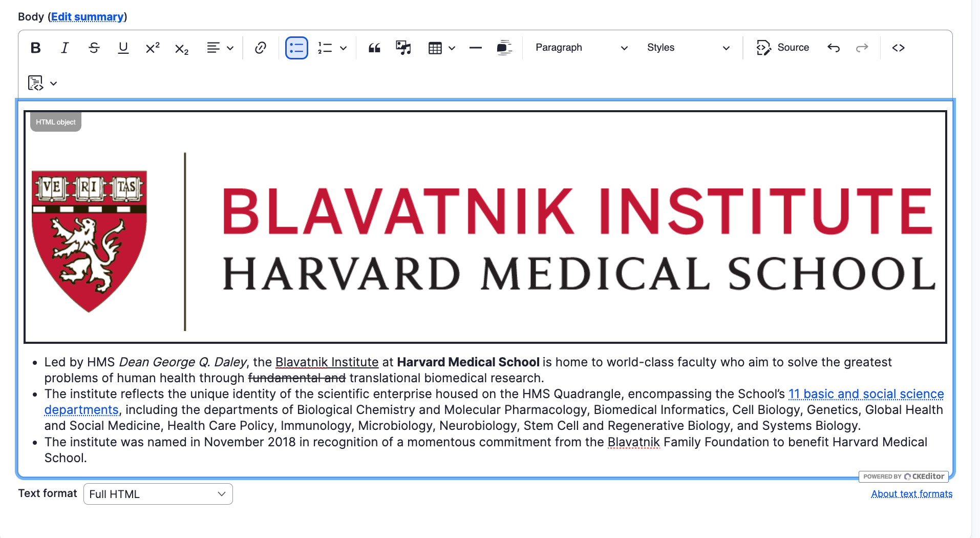The image size is (980, 538).
Task: Apply strikethrough formatting
Action: tap(94, 48)
